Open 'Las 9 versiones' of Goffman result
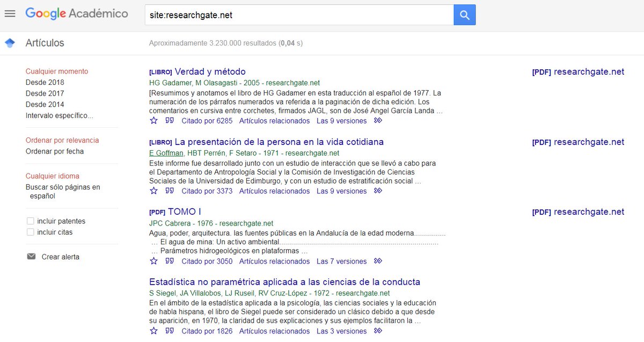The height and width of the screenshot is (342, 644). 342,191
